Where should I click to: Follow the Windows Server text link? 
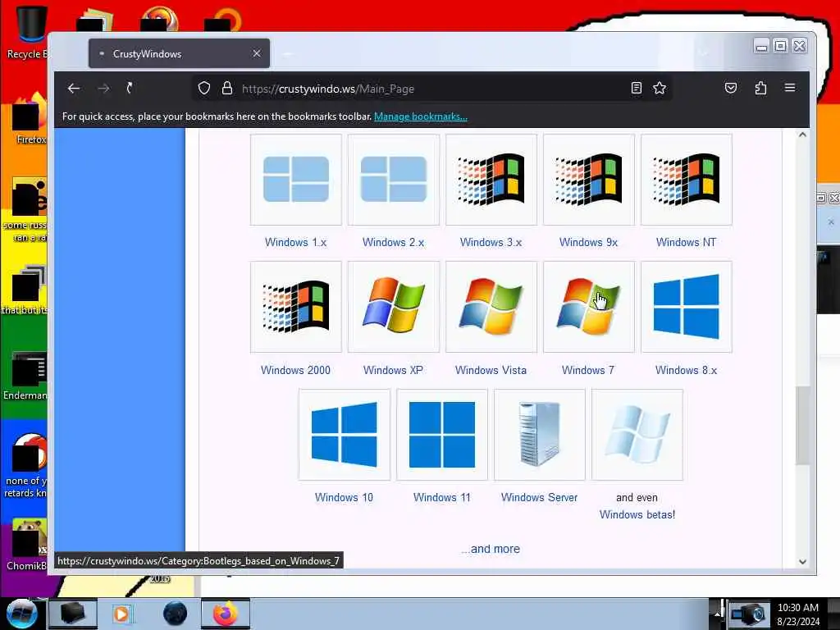tap(540, 497)
